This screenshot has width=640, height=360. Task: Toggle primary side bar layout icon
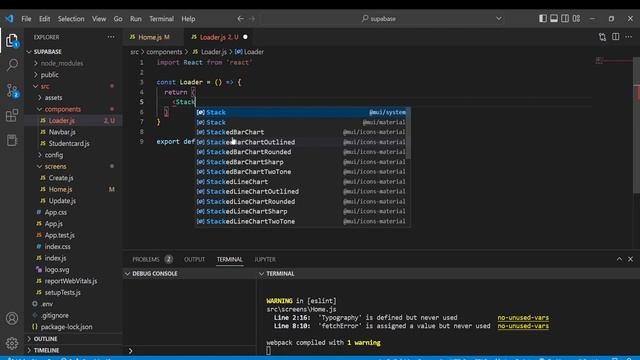[x=542, y=18]
